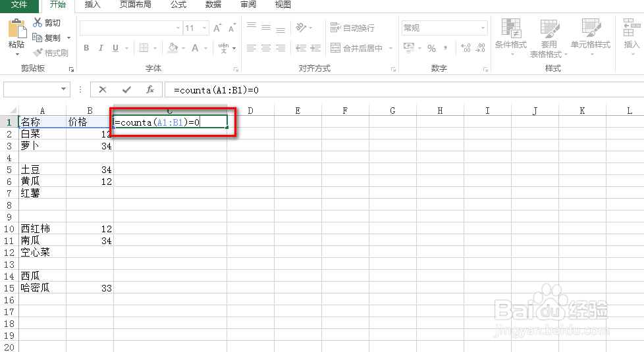Switch to the 视图 tab

point(283,5)
